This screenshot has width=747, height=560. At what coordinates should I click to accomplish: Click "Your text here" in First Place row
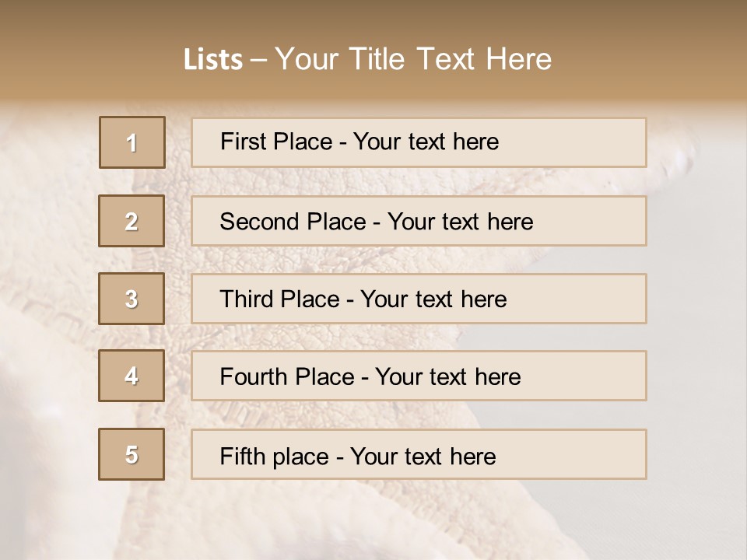tap(426, 142)
